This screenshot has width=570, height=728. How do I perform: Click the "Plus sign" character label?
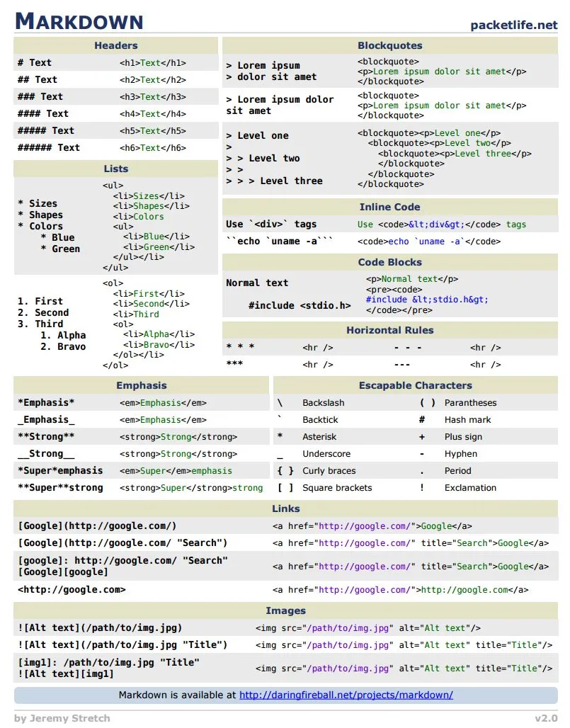pos(463,437)
